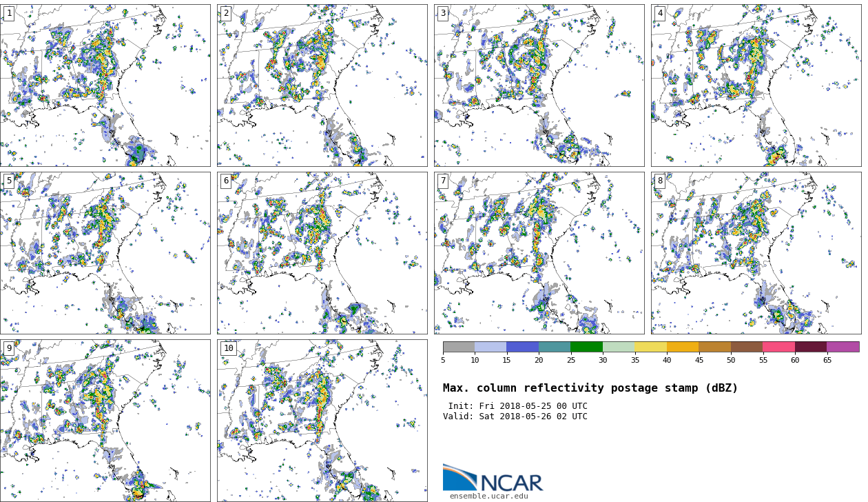Viewport: 868px width, 502px height.
Task: Select ensemble member 6 map panel
Action: (322, 253)
